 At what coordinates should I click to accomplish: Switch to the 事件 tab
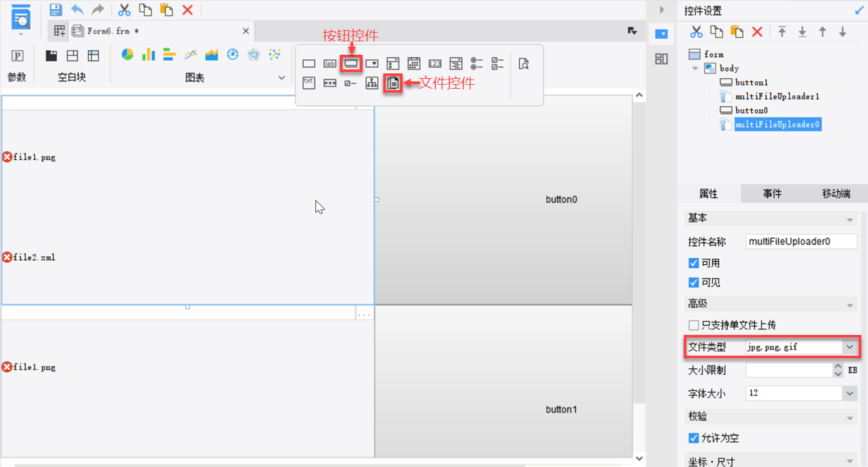click(x=773, y=193)
